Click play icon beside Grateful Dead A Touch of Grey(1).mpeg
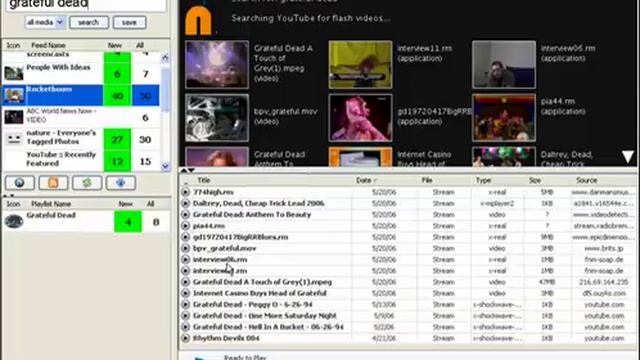Screen dimensions: 640x360 pyautogui.click(x=185, y=282)
